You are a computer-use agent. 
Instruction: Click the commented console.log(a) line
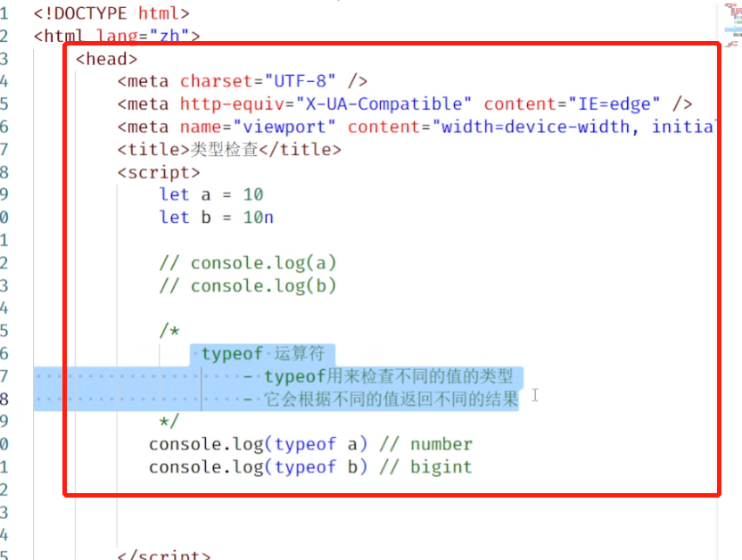248,262
